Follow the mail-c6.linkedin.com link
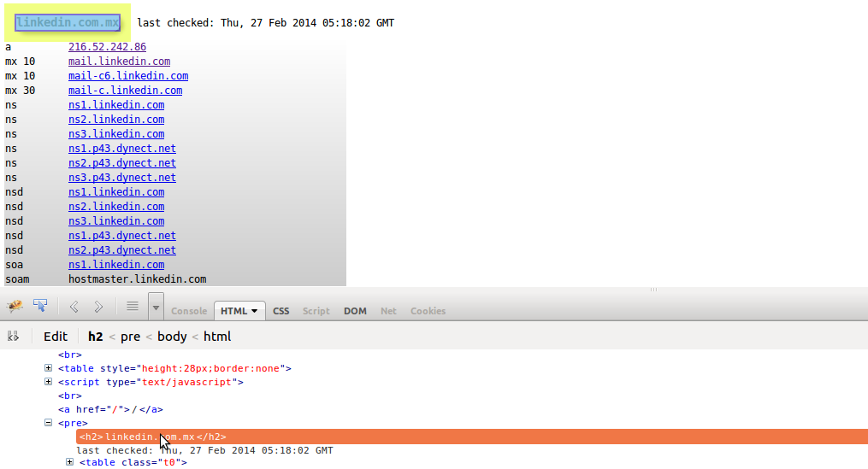The height and width of the screenshot is (469, 868). pyautogui.click(x=128, y=76)
